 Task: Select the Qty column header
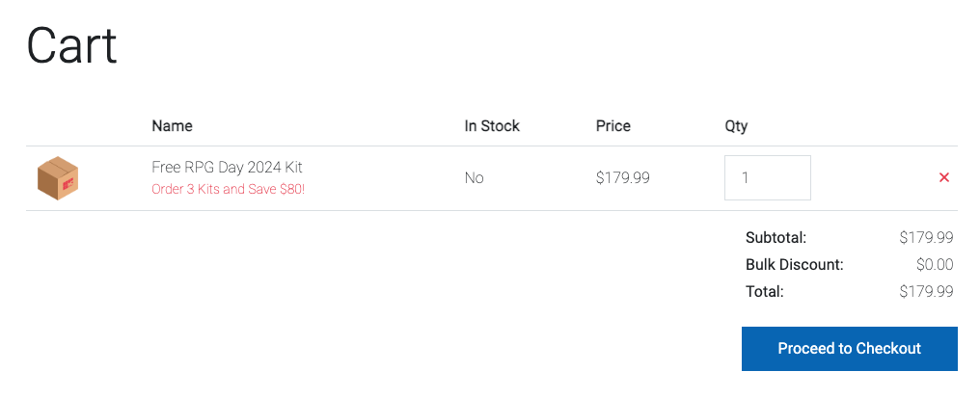tap(736, 126)
